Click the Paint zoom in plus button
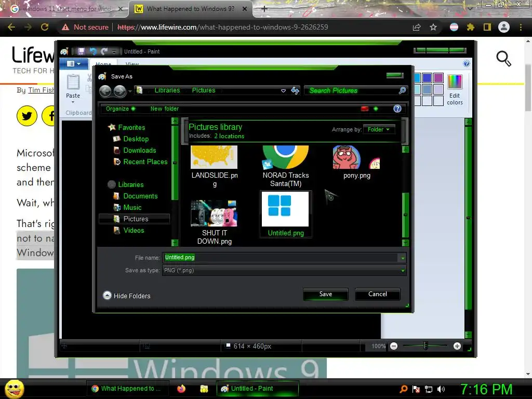This screenshot has height=399, width=532. point(457,346)
